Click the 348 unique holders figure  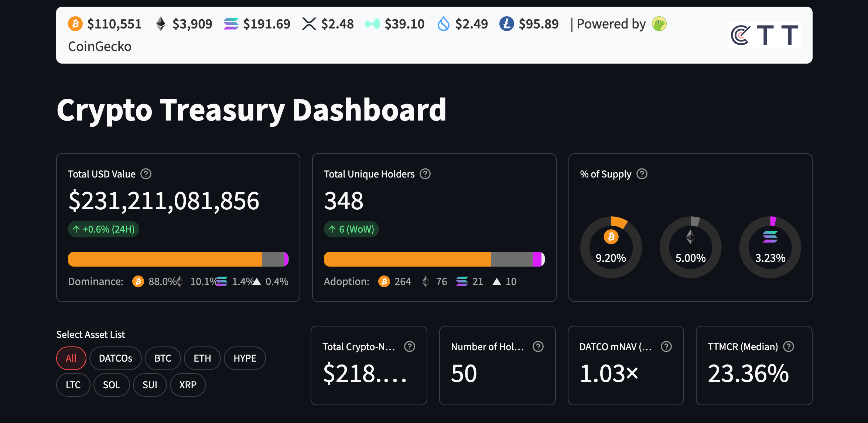344,201
